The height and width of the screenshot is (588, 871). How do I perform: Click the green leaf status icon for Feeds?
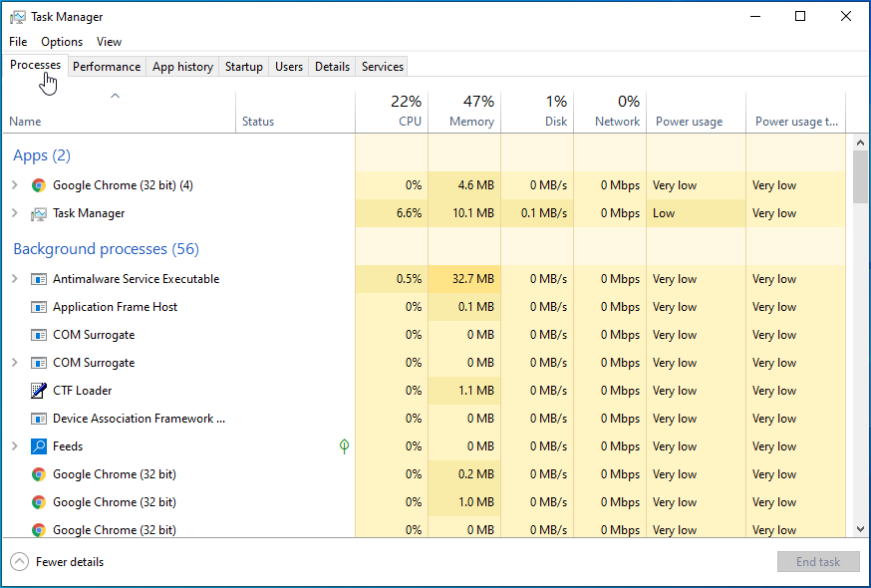click(x=344, y=446)
